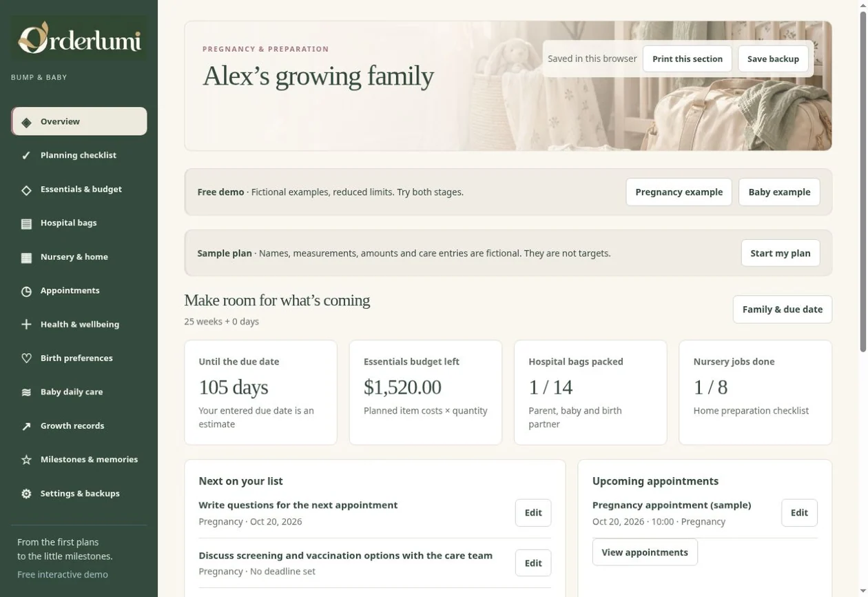View Growth records

(x=79, y=425)
